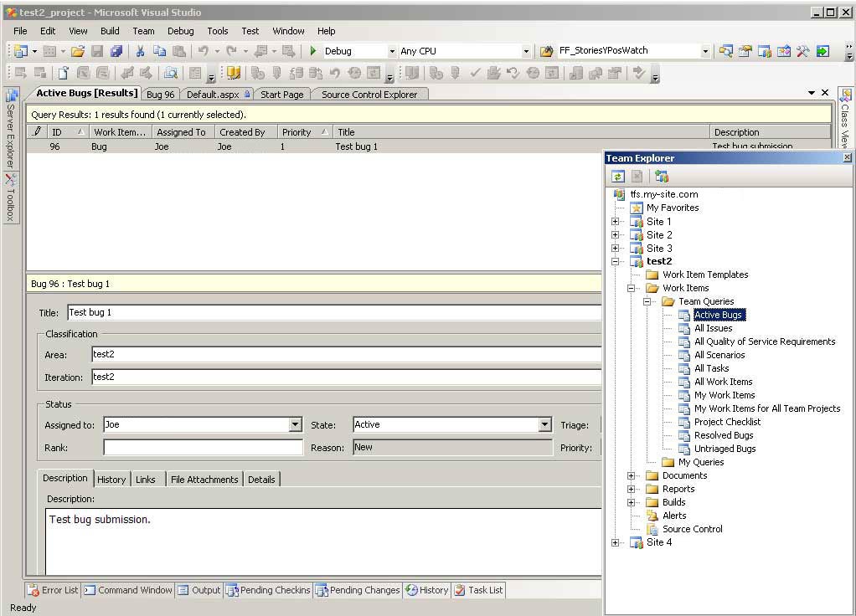Open the Debug menu
856x616 pixels.
click(181, 31)
